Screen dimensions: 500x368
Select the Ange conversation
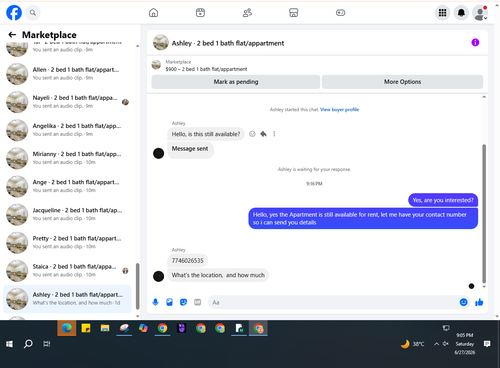coord(67,186)
